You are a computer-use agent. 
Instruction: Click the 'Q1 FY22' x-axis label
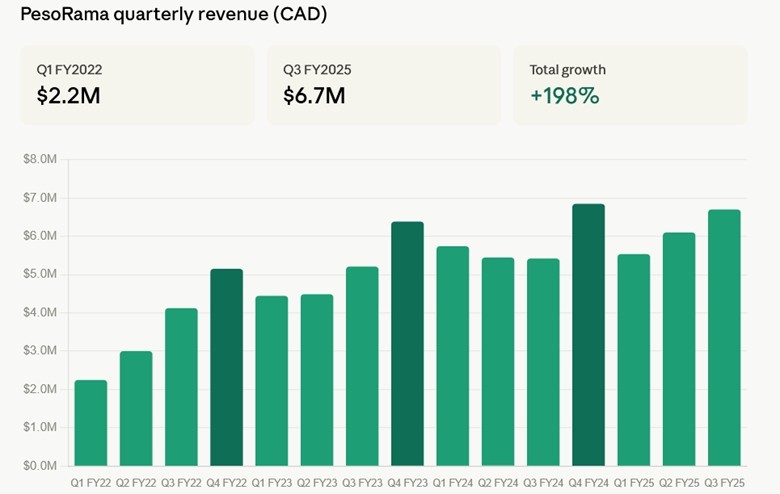point(91,483)
